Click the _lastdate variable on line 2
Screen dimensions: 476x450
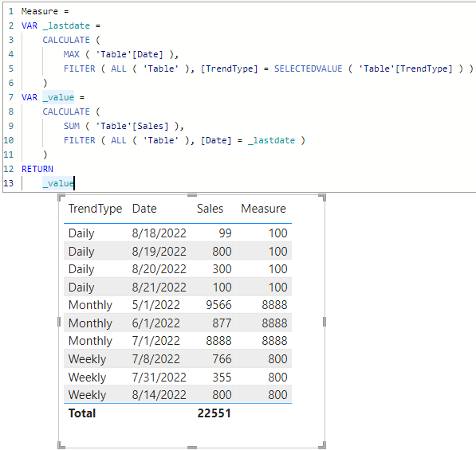[x=66, y=25]
